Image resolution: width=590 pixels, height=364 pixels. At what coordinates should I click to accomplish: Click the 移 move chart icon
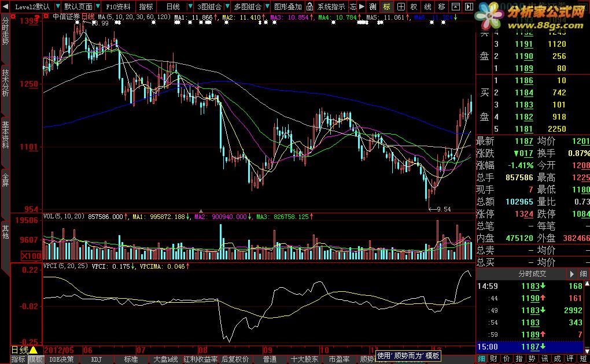(442, 6)
